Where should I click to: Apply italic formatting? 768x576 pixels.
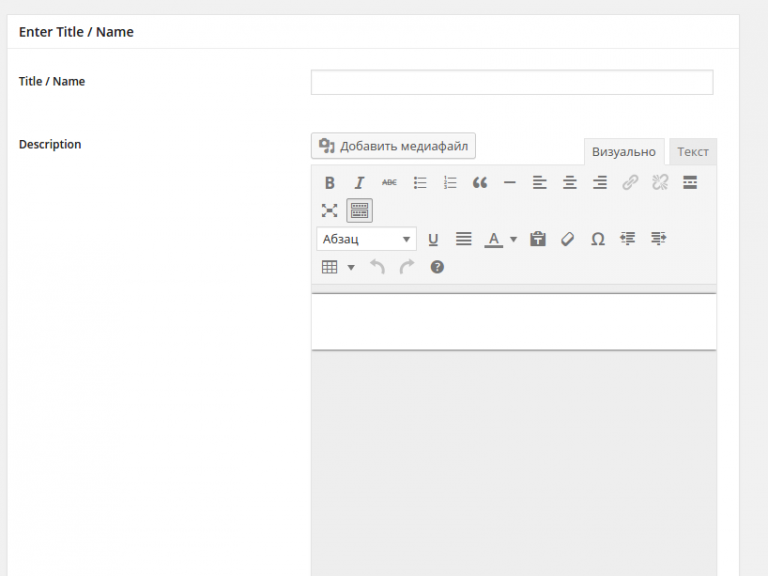[359, 183]
